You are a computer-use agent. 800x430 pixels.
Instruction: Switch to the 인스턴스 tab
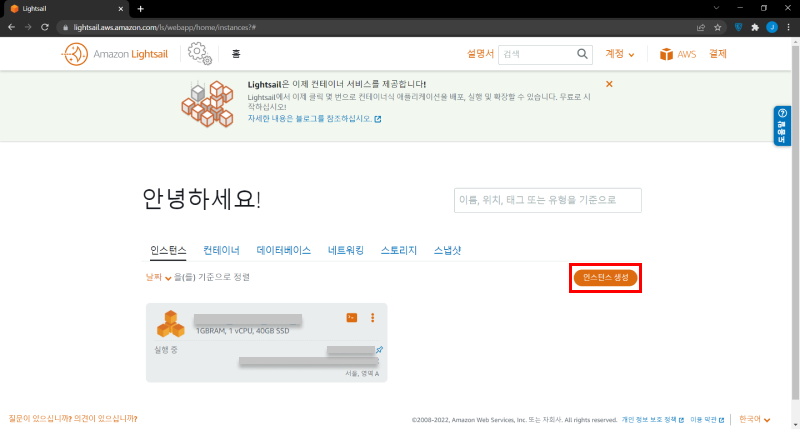(x=168, y=250)
